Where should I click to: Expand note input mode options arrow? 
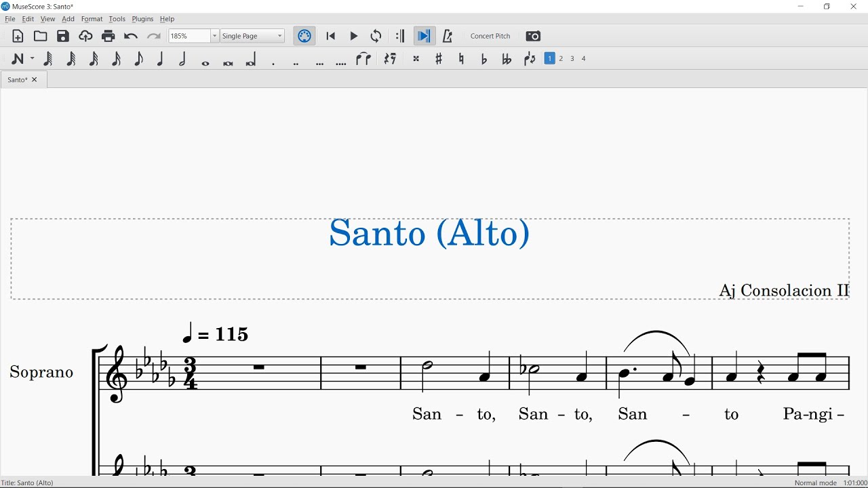click(x=31, y=59)
